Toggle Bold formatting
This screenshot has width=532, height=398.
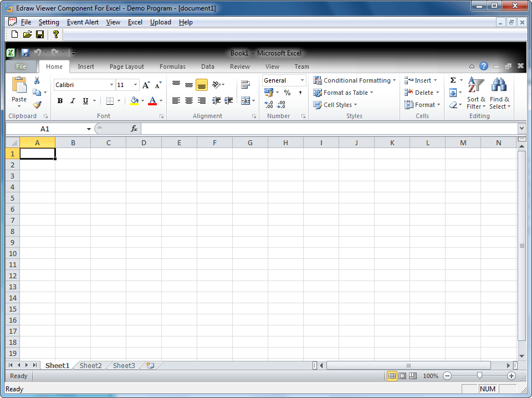point(60,100)
